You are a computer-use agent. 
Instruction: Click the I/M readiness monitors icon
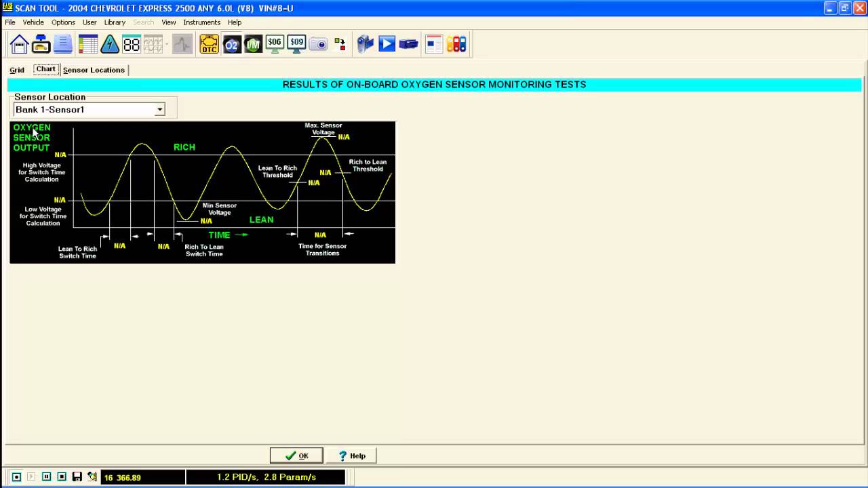click(x=253, y=45)
